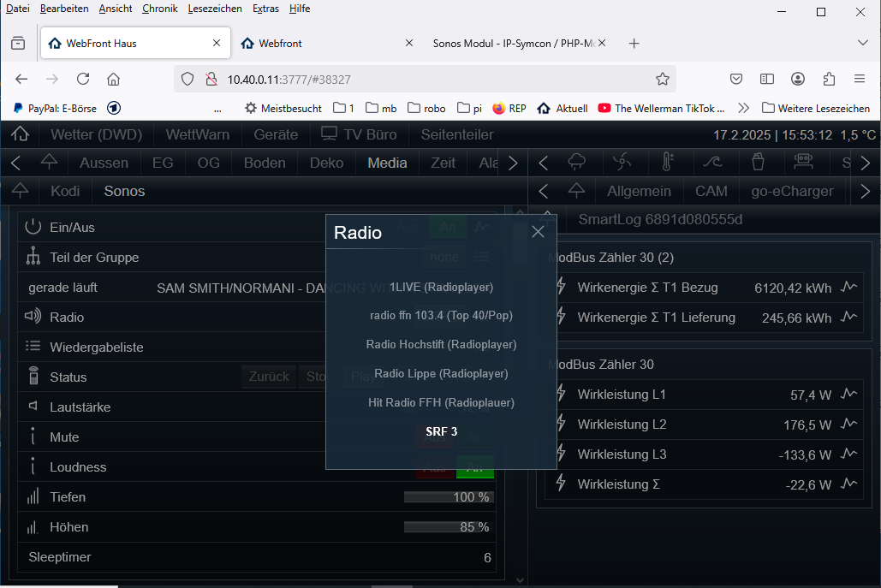Reload the page in browser toolbar
Viewport: 881px width, 588px height.
[x=83, y=80]
